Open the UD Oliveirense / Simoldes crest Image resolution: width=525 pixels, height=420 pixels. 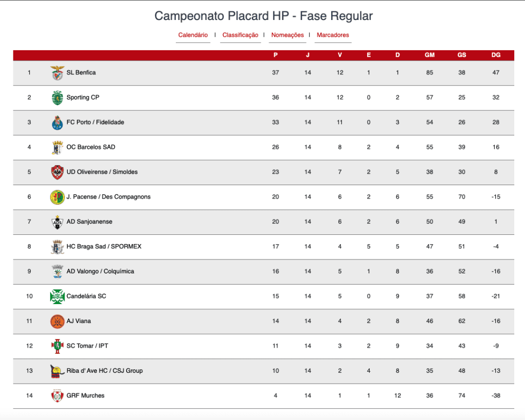[x=57, y=172]
